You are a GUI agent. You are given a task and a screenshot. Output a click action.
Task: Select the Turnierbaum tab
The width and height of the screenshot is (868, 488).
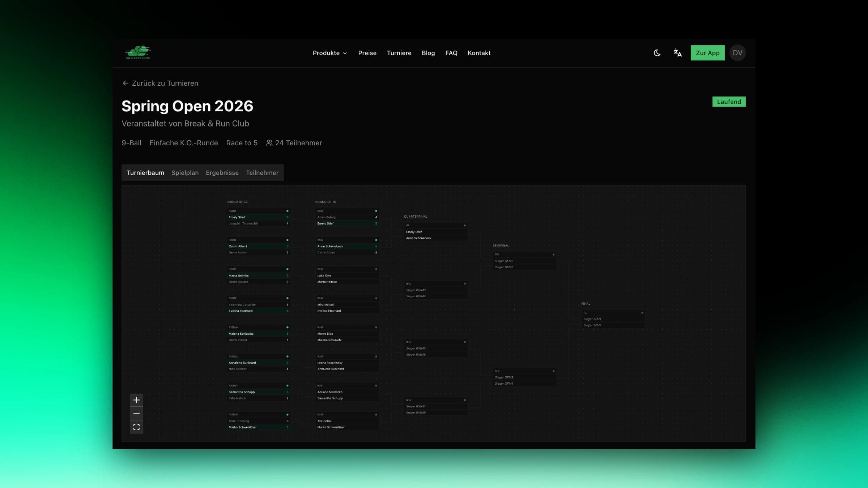tap(145, 173)
